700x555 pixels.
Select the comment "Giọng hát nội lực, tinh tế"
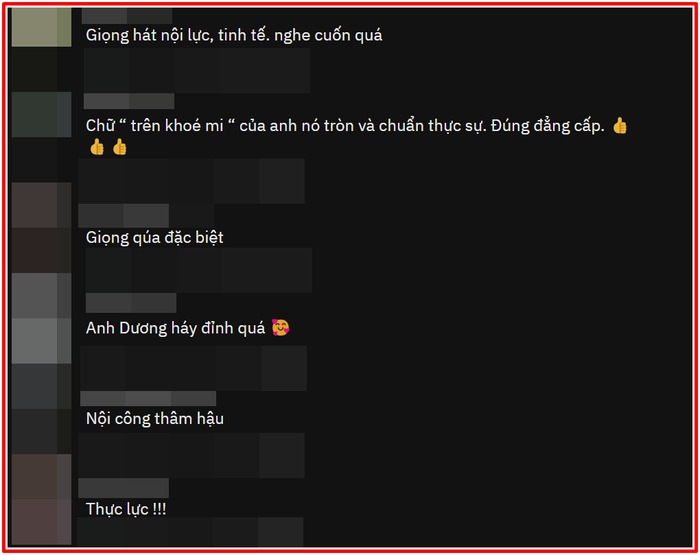(234, 35)
